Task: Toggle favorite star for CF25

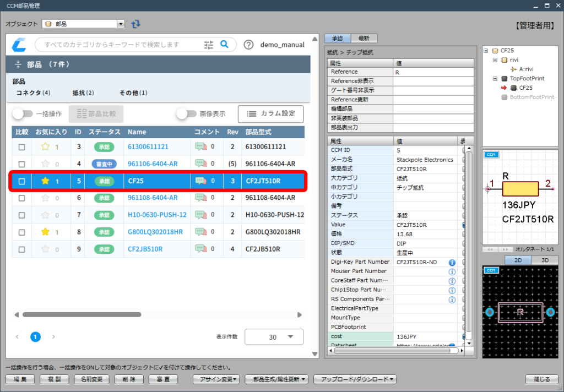Action: (x=45, y=181)
